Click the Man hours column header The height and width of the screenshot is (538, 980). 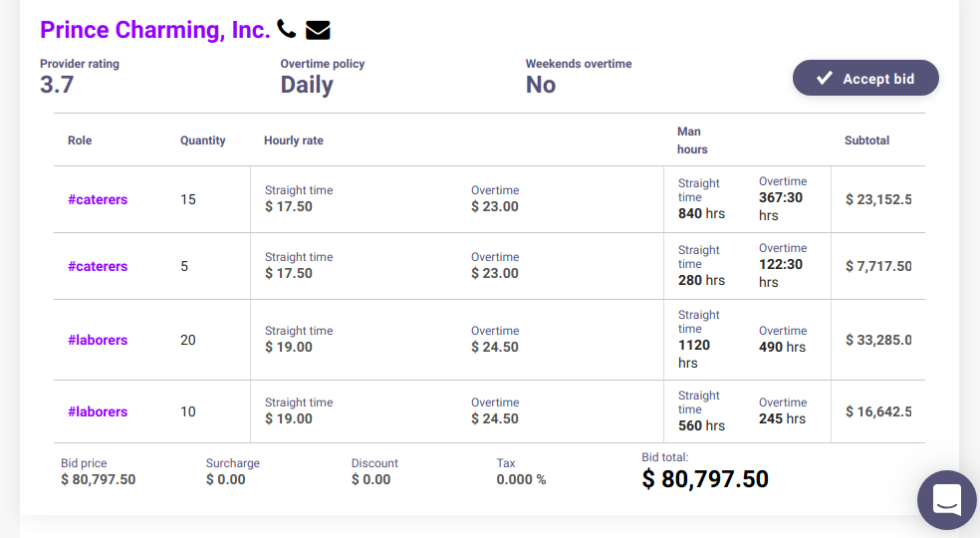pyautogui.click(x=692, y=140)
